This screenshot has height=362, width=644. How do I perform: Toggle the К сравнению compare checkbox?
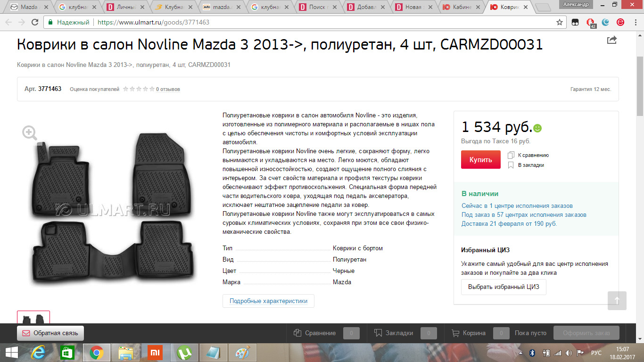click(x=511, y=155)
